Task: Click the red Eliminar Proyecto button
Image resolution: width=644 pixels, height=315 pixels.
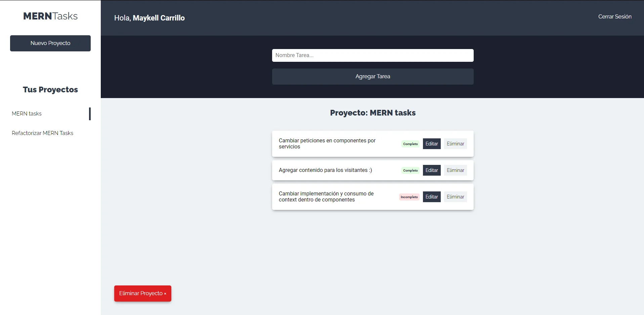Action: [143, 294]
